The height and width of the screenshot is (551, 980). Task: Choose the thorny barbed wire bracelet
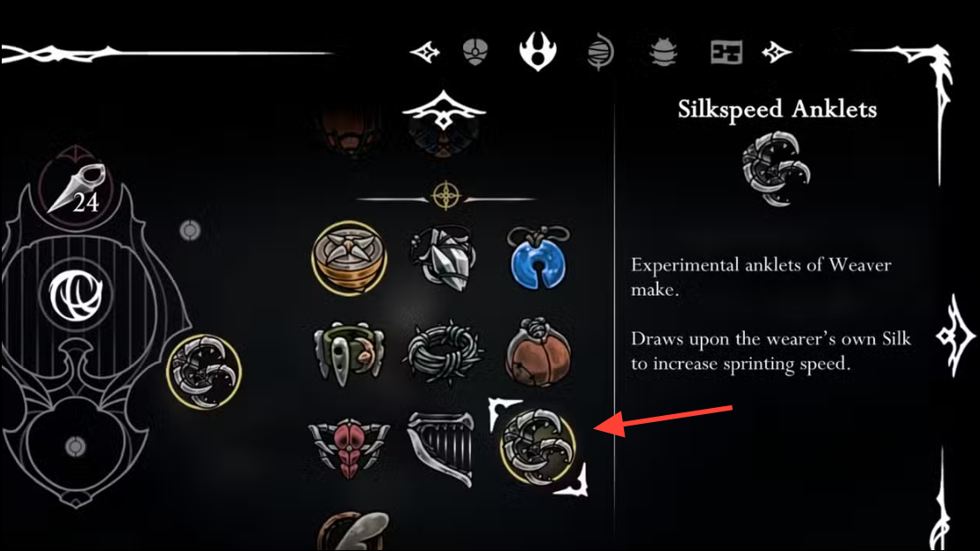443,353
